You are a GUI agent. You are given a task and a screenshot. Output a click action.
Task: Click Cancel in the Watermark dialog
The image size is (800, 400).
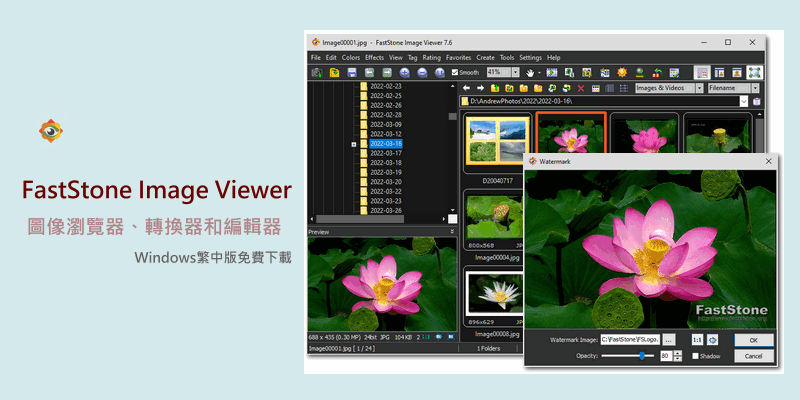point(754,356)
